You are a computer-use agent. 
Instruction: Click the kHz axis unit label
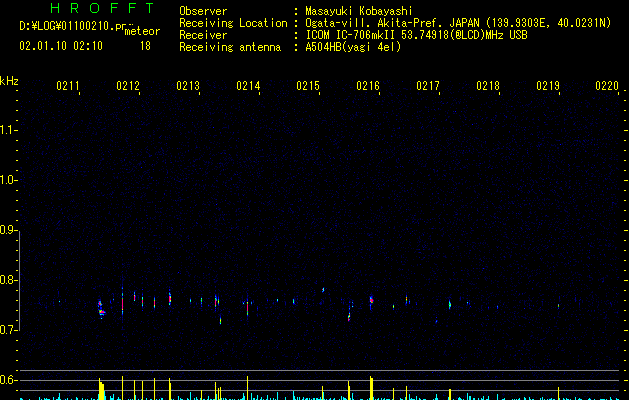[9, 81]
